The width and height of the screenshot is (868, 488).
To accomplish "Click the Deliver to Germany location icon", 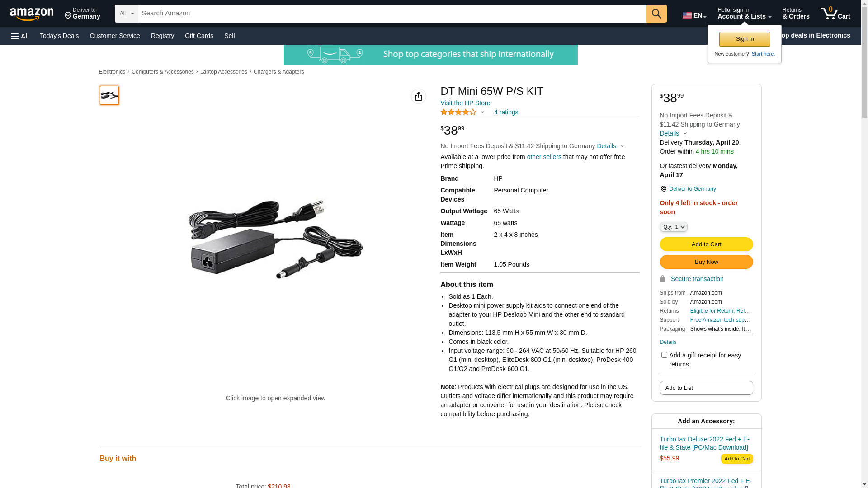I will (663, 189).
